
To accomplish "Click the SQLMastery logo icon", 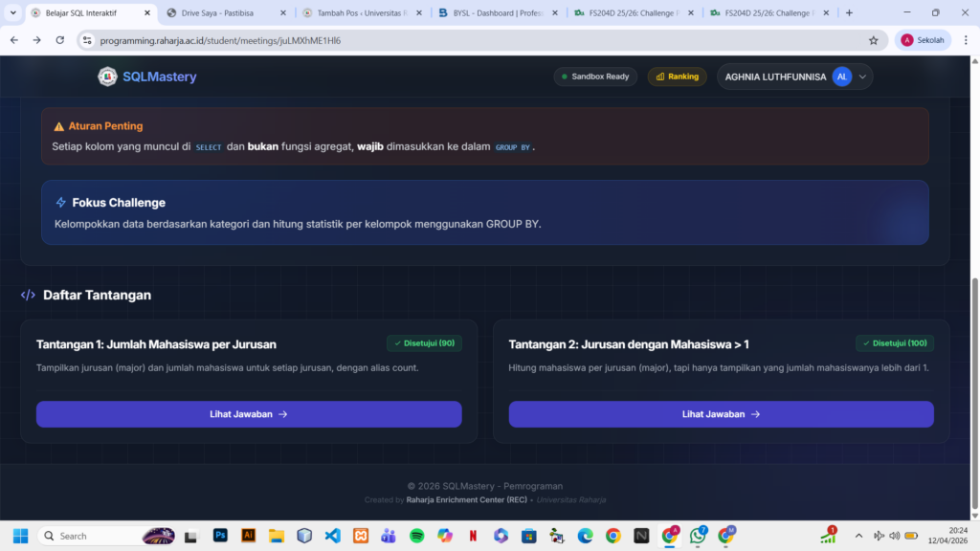I will 107,77.
